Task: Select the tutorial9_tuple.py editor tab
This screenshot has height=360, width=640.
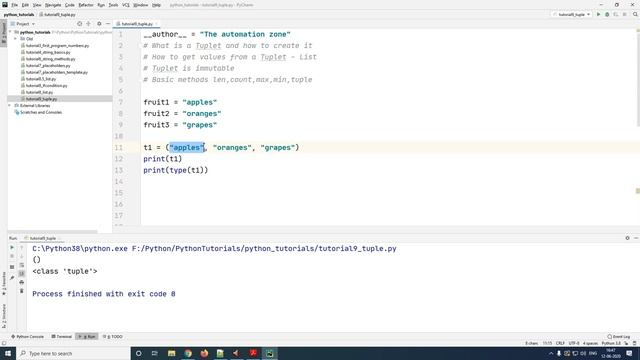Action: pyautogui.click(x=137, y=24)
